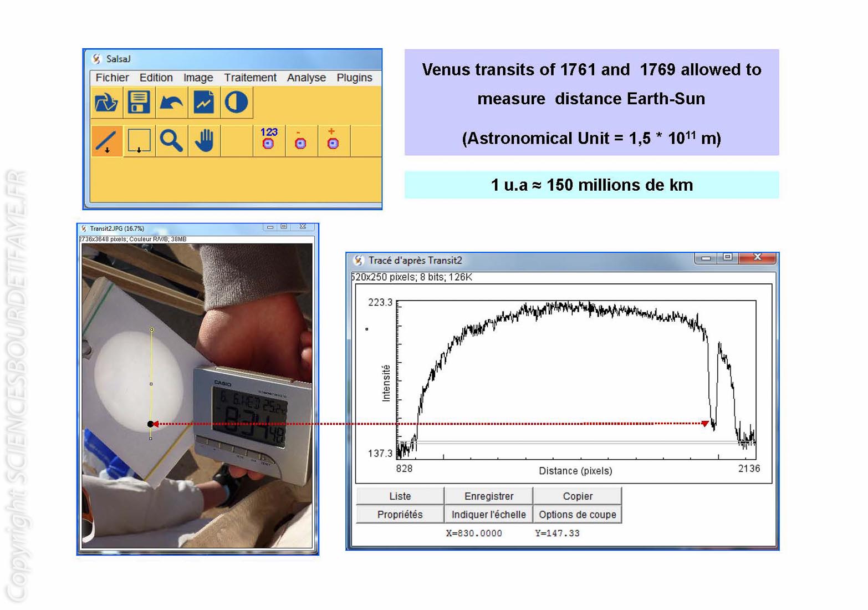
Task: Click the 223.3 intensity axis label
Action: [380, 303]
